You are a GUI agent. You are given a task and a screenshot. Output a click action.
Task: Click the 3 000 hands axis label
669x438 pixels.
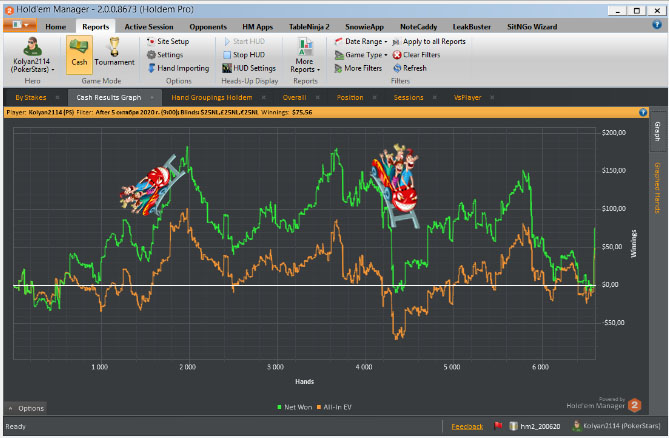pos(276,367)
